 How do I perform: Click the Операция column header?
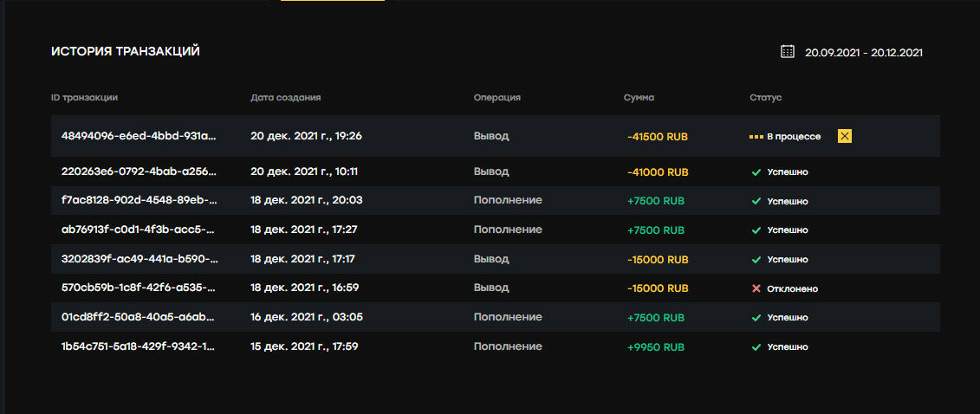[x=496, y=98]
